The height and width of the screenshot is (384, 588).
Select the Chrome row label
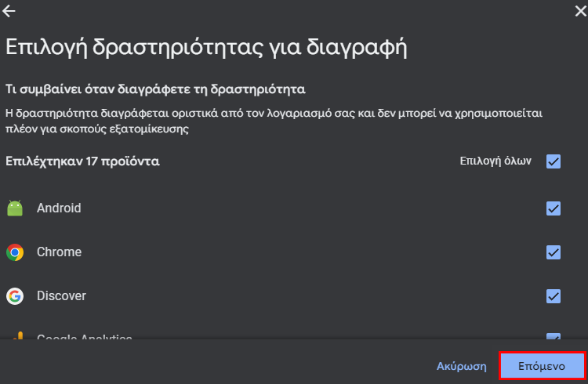pos(60,252)
